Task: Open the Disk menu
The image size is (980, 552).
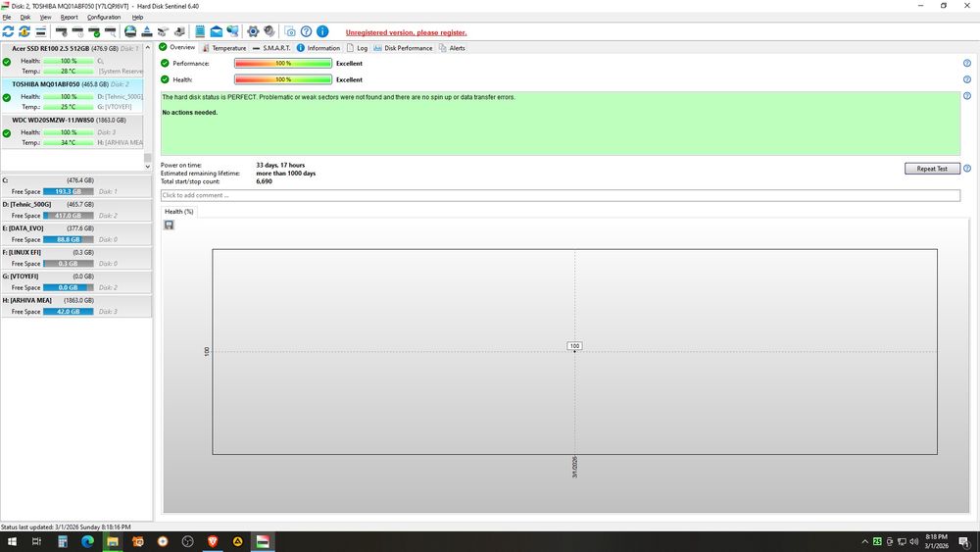Action: [x=25, y=18]
